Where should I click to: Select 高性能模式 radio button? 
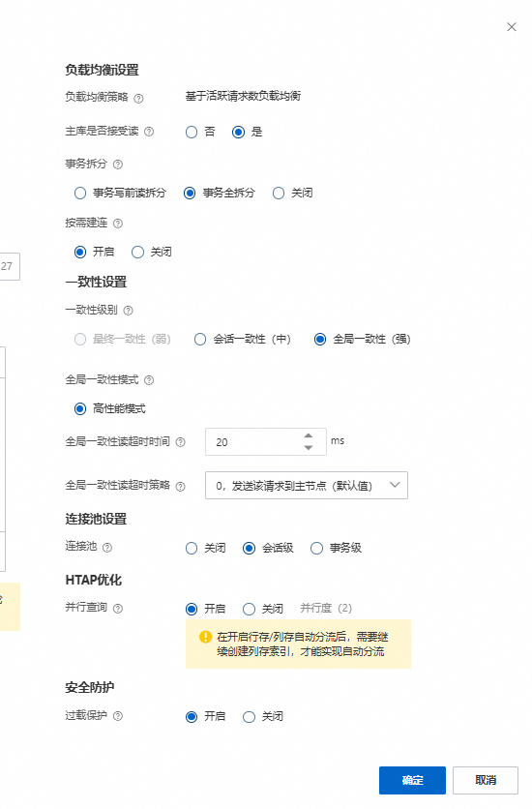point(80,408)
